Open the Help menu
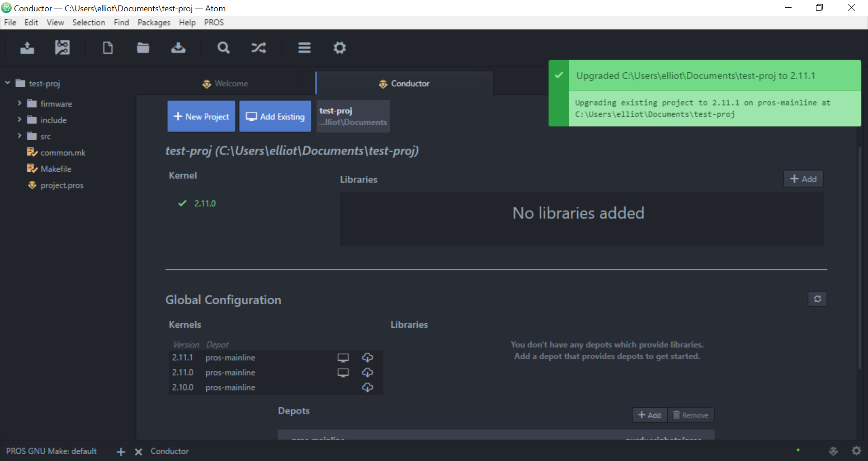The image size is (868, 461). coord(187,23)
